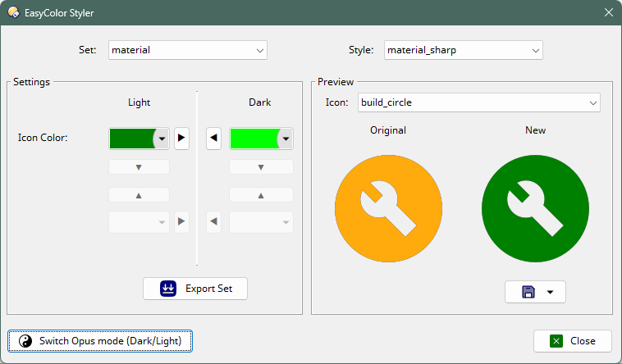Click the New label above the green preview
The height and width of the screenshot is (364, 622).
[x=535, y=130]
